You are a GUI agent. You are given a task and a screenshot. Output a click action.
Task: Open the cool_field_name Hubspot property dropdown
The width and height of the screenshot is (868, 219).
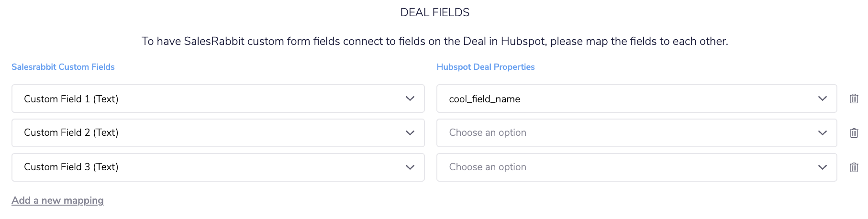[637, 99]
